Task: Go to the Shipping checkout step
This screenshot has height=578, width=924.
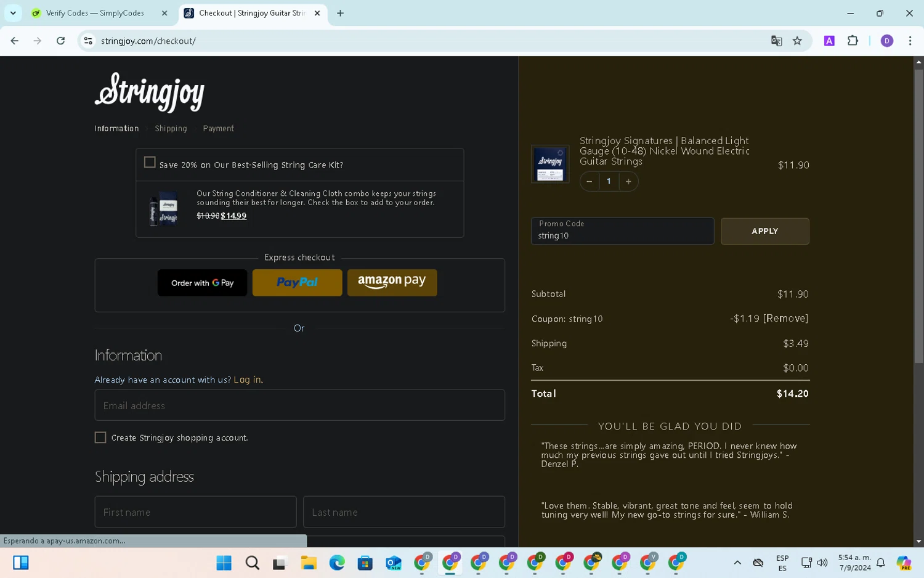Action: [x=171, y=128]
